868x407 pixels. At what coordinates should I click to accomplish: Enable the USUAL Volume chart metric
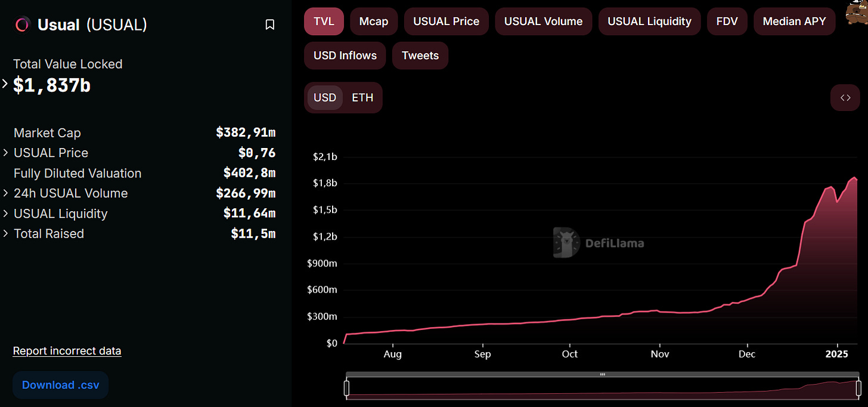click(x=544, y=21)
